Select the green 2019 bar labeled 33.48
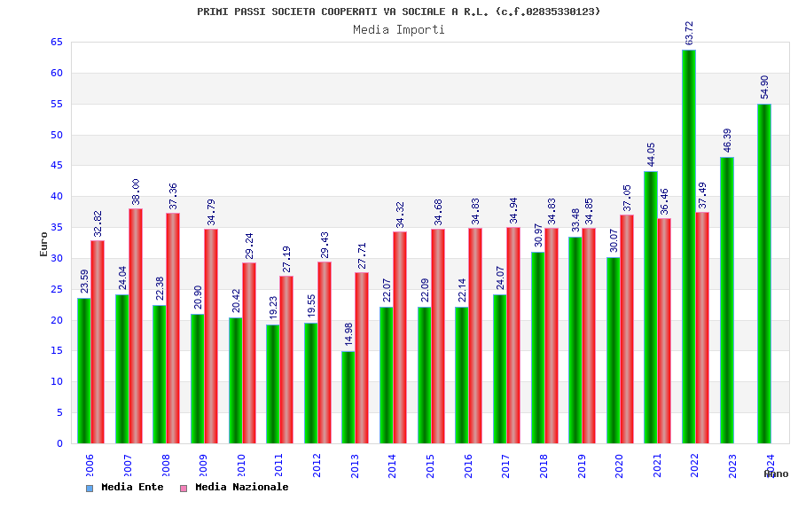 click(x=575, y=340)
